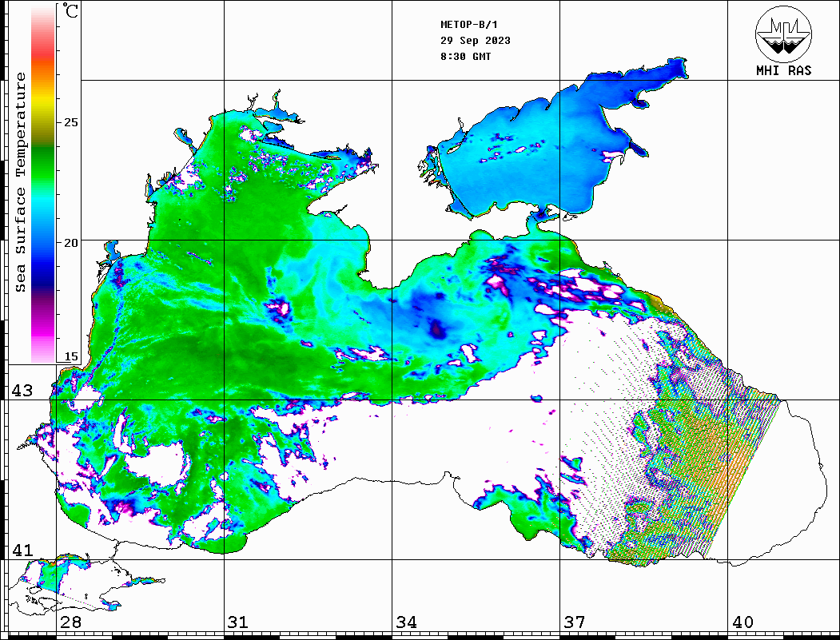Screen dimensions: 840x640
Task: Click latitude label 41
Action: click(x=22, y=550)
